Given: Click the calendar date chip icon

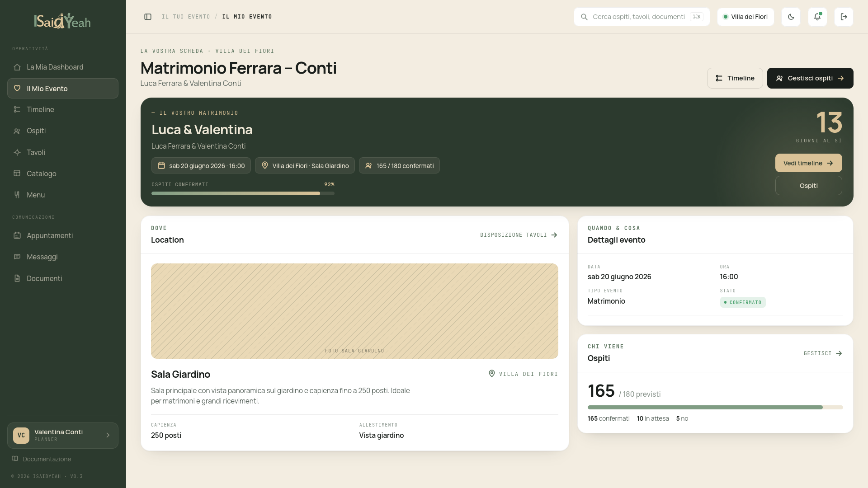Looking at the screenshot, I should pyautogui.click(x=161, y=165).
